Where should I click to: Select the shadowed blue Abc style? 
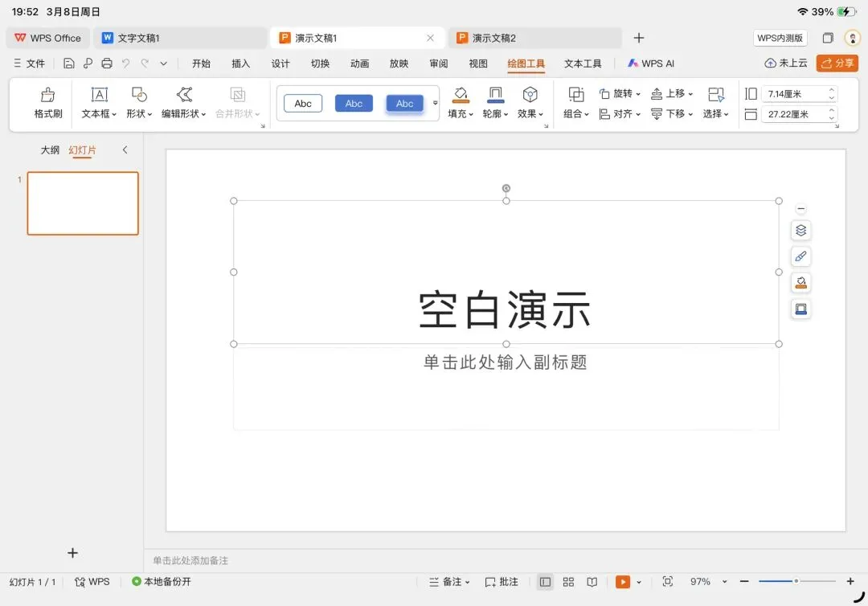404,104
